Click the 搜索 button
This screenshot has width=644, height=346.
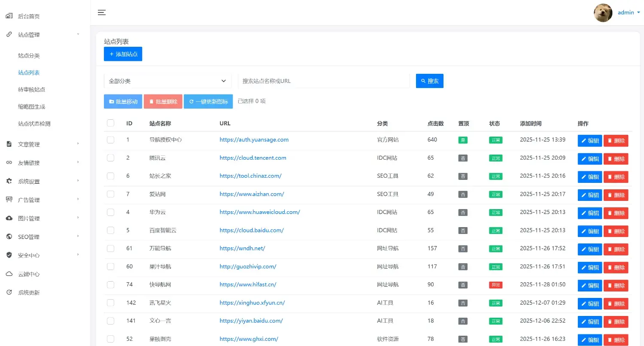point(429,81)
